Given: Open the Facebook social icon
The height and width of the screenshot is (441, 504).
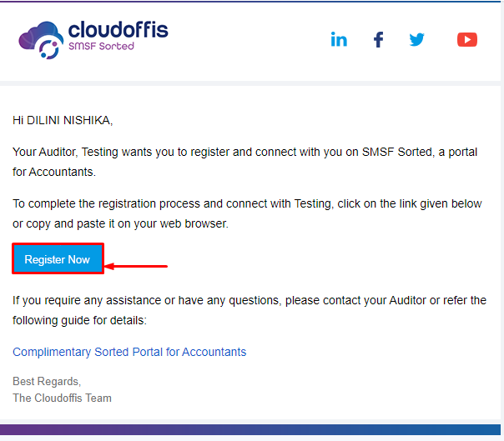Looking at the screenshot, I should pyautogui.click(x=378, y=39).
